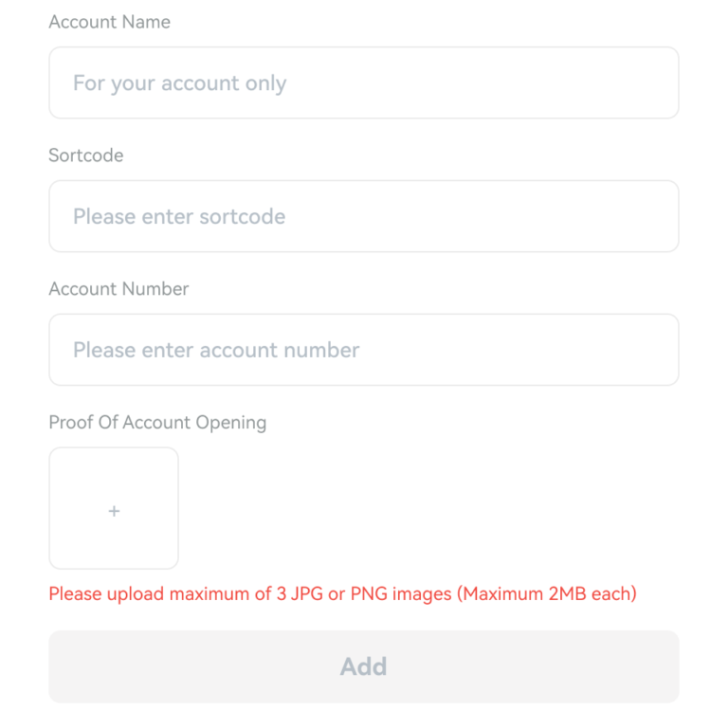The height and width of the screenshot is (710, 728).
Task: Click the "Please enter sortcode" placeholder text
Action: pyautogui.click(x=179, y=217)
